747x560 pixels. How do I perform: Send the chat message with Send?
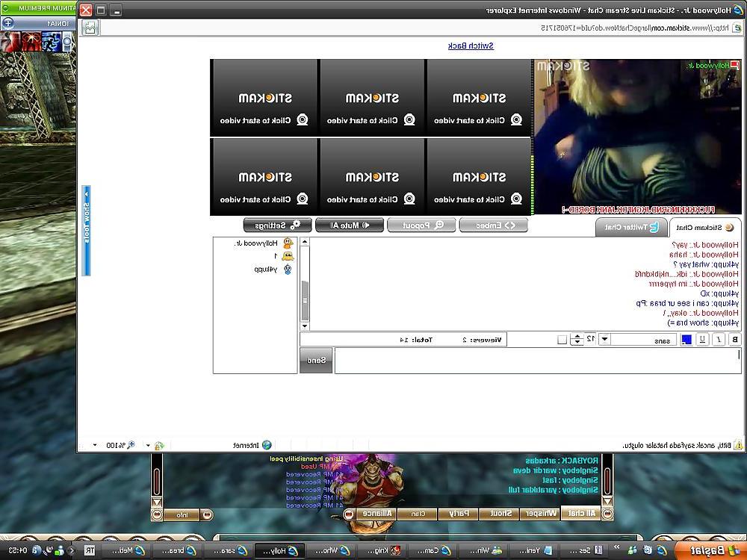point(316,361)
